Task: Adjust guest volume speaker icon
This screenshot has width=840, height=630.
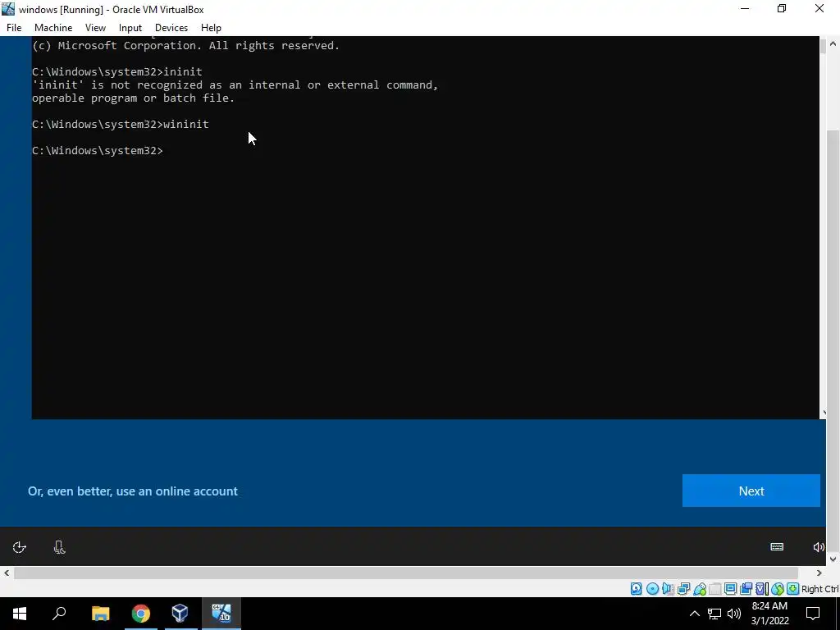Action: pyautogui.click(x=819, y=547)
